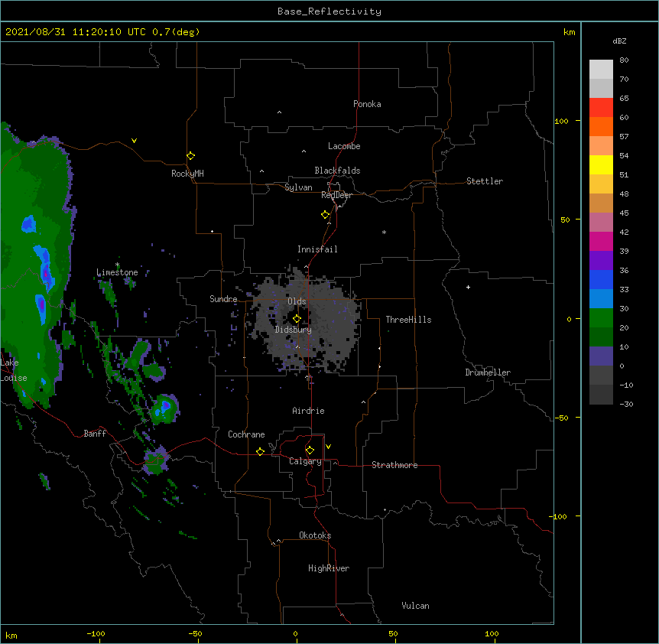The height and width of the screenshot is (644, 659).
Task: Select the Didsbury label
Action: [x=294, y=330]
